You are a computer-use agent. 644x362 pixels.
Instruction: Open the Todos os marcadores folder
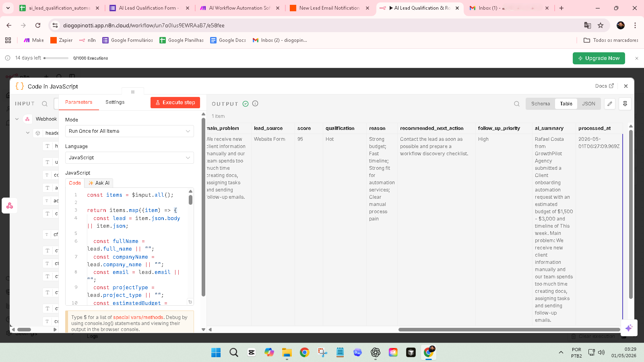click(x=611, y=40)
